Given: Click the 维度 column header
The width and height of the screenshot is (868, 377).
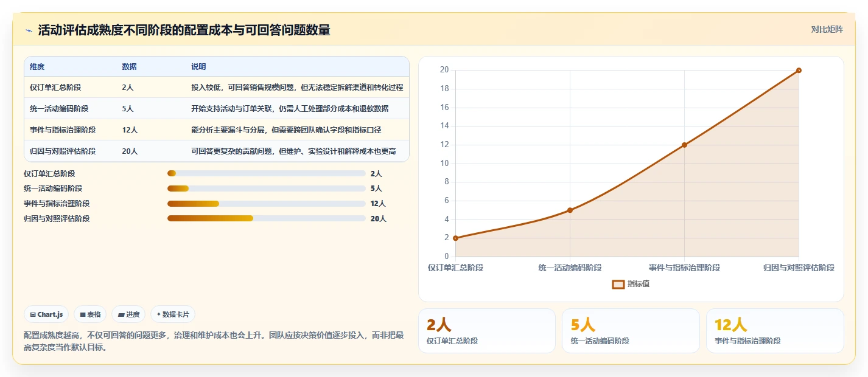Looking at the screenshot, I should point(37,67).
